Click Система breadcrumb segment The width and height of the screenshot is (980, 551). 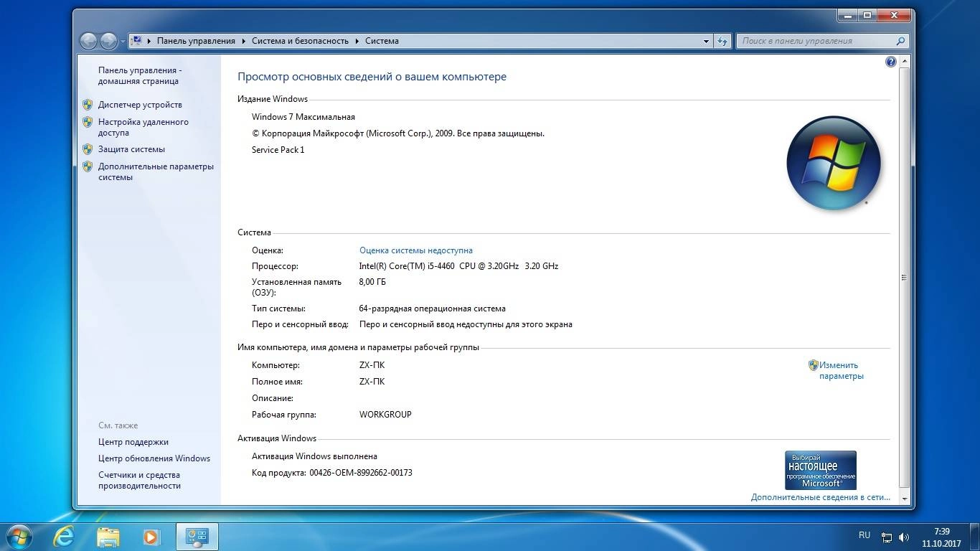click(382, 41)
